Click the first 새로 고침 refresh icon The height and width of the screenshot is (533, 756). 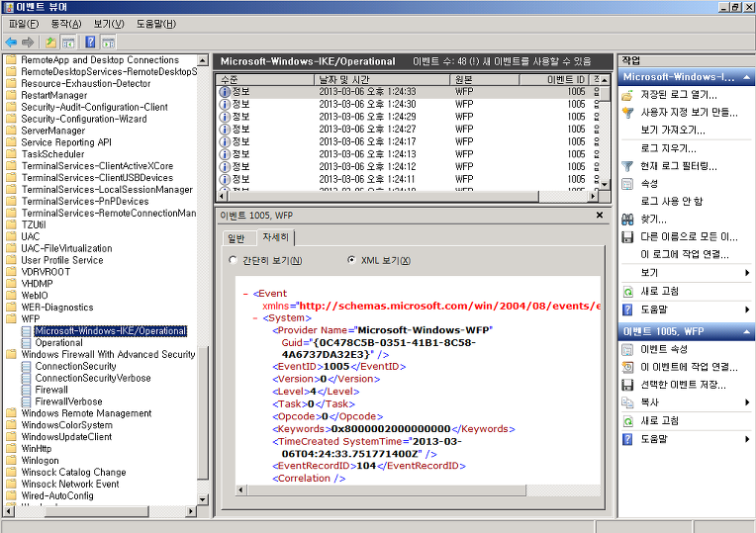pyautogui.click(x=627, y=292)
